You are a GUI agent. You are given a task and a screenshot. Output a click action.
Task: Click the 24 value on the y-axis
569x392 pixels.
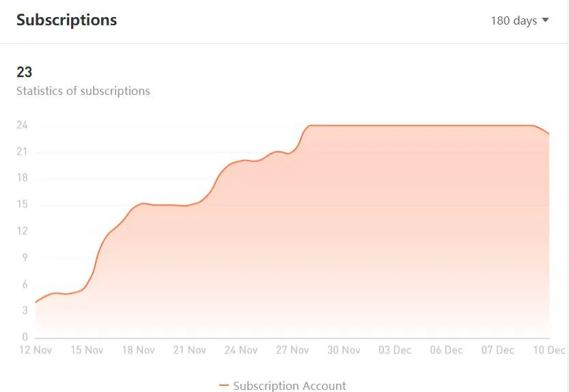[x=22, y=125]
